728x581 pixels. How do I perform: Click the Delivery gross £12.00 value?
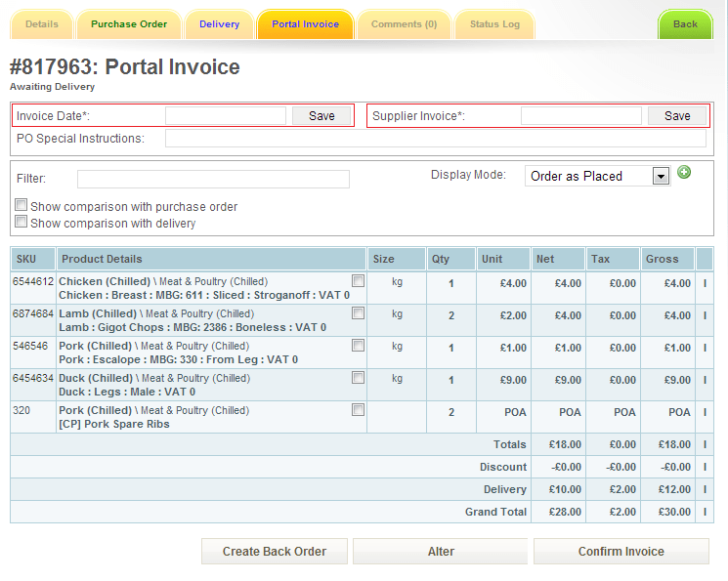point(674,489)
